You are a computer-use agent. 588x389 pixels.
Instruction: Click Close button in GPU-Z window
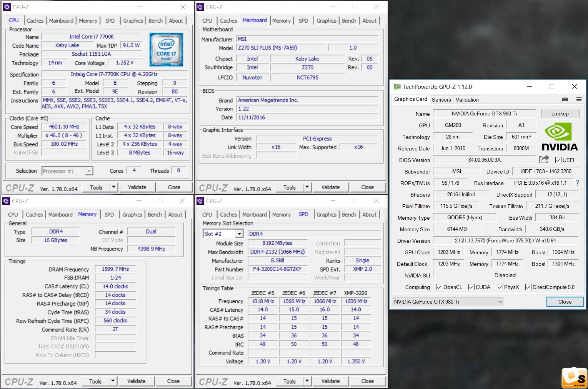coord(565,302)
